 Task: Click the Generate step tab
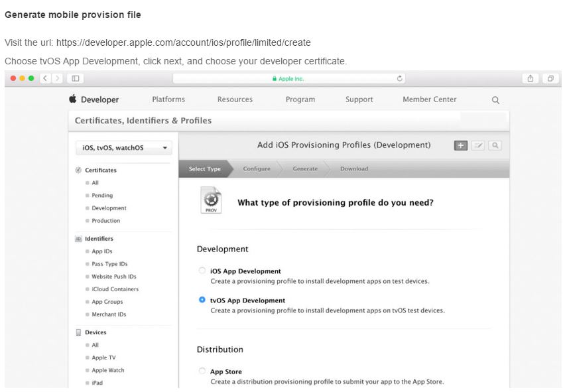(305, 168)
